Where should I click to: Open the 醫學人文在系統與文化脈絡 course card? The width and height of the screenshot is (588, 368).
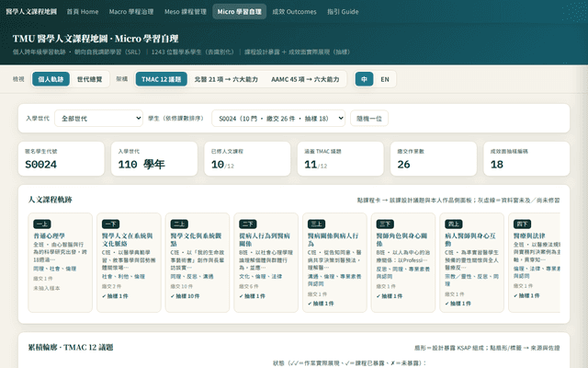(129, 262)
